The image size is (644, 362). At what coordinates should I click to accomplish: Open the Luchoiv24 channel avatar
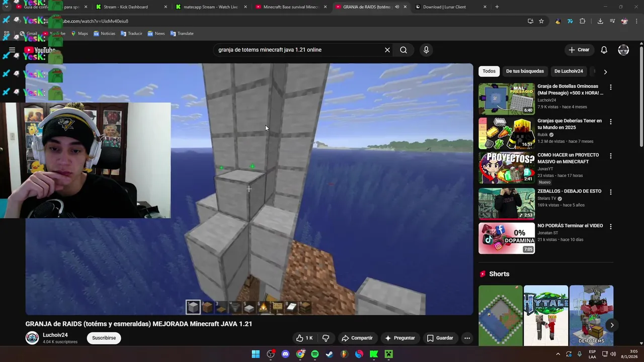click(32, 338)
